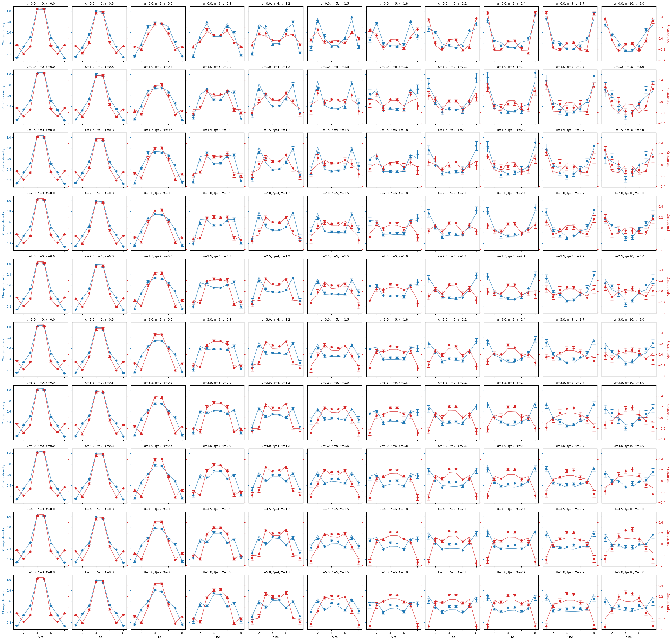
Task: Open the panel labeled u=4.0, η=8, τ=2.4
Action: coord(511,476)
